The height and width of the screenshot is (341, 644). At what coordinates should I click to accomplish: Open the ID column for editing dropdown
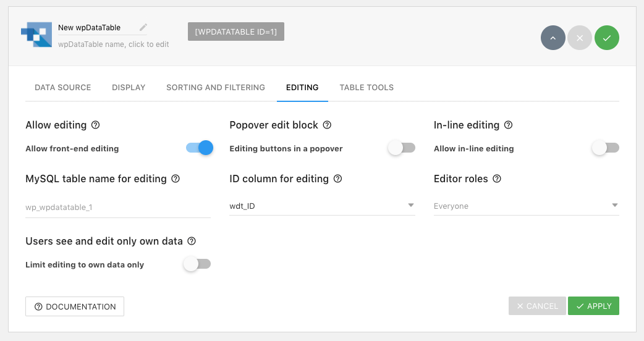tap(322, 206)
